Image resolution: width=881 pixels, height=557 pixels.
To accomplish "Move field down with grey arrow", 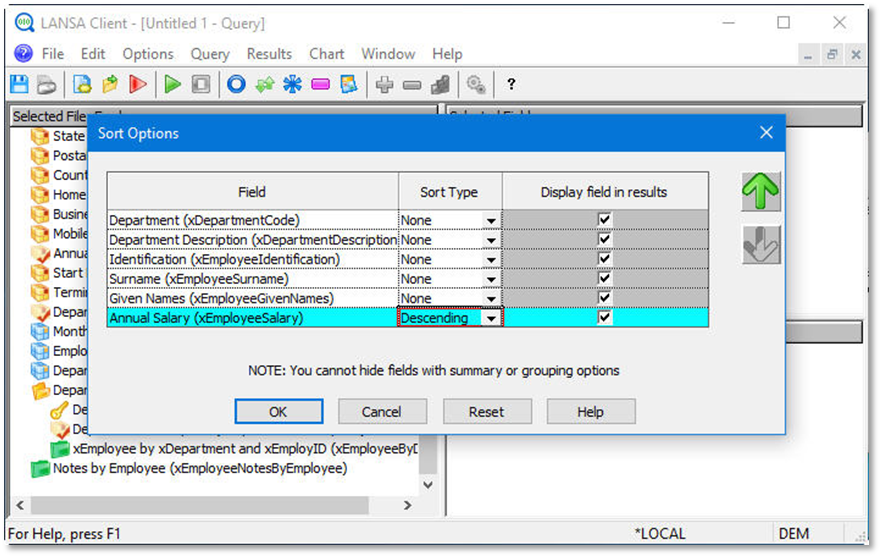I will coord(761,244).
